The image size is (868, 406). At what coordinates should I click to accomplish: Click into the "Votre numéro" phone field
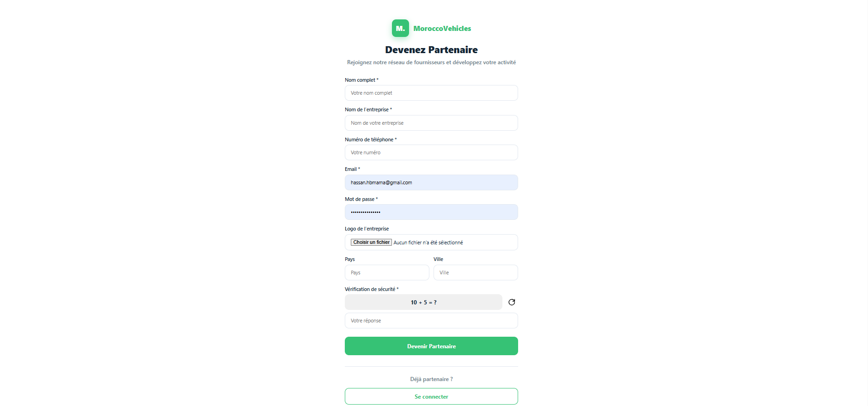pos(431,152)
